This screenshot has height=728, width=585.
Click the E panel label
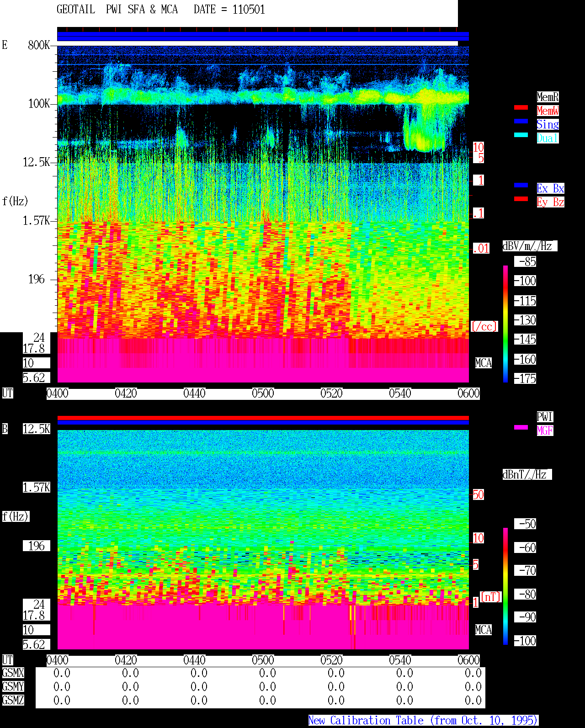pos(5,45)
